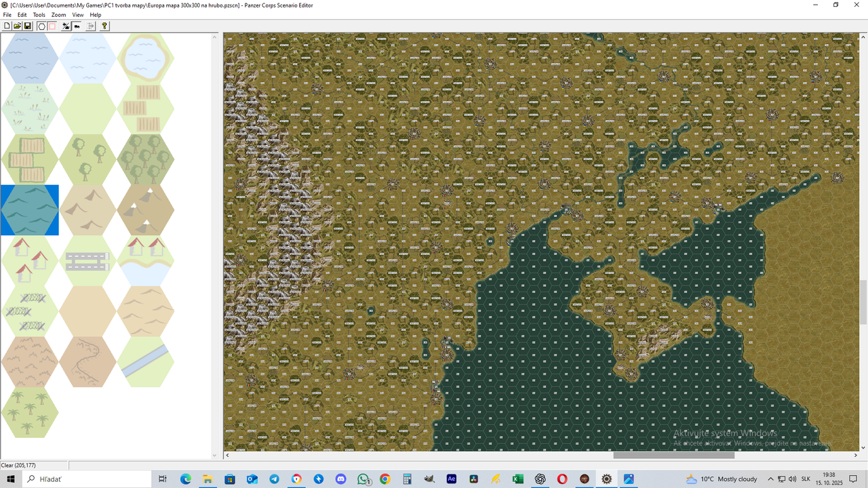Viewport: 868px width, 488px height.
Task: Select the river terrain tile
Action: tap(146, 362)
